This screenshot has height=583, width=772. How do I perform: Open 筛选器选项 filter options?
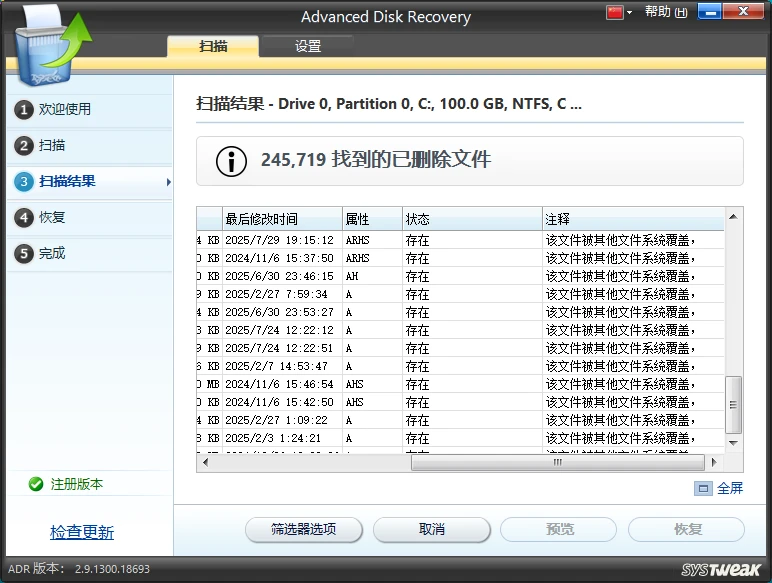point(304,530)
